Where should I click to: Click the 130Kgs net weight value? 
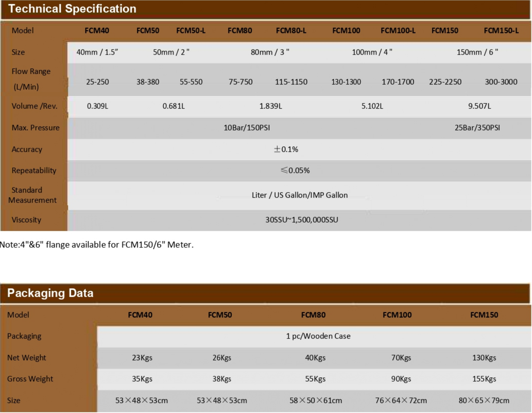point(484,358)
